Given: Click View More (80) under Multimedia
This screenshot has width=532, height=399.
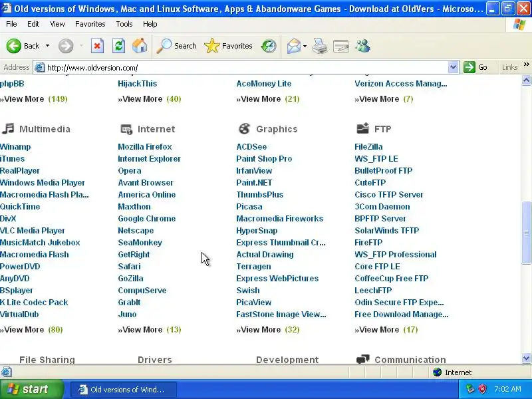Looking at the screenshot, I should tap(31, 330).
